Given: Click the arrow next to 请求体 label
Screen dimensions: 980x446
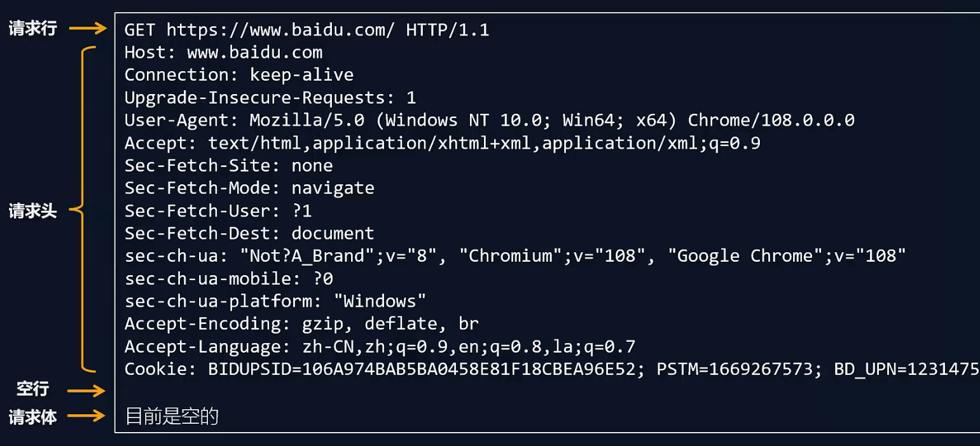Looking at the screenshot, I should click(x=86, y=417).
